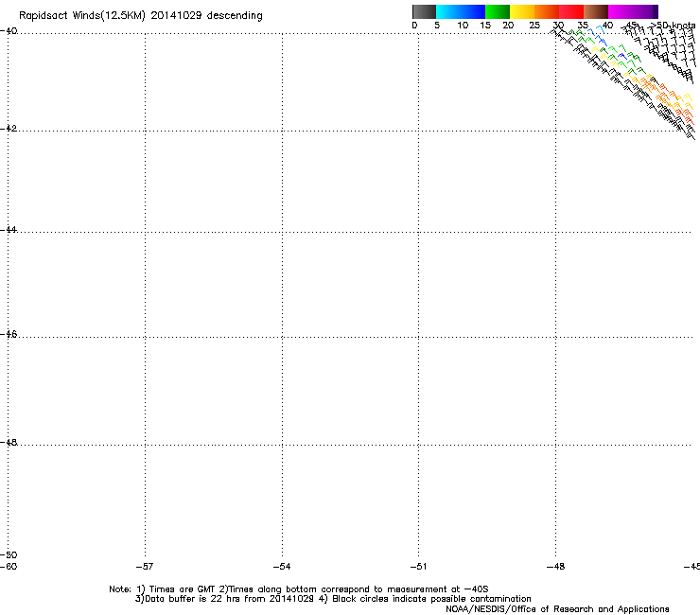Click the '-54' longitude axis label
This screenshot has width=700, height=615.
282,567
